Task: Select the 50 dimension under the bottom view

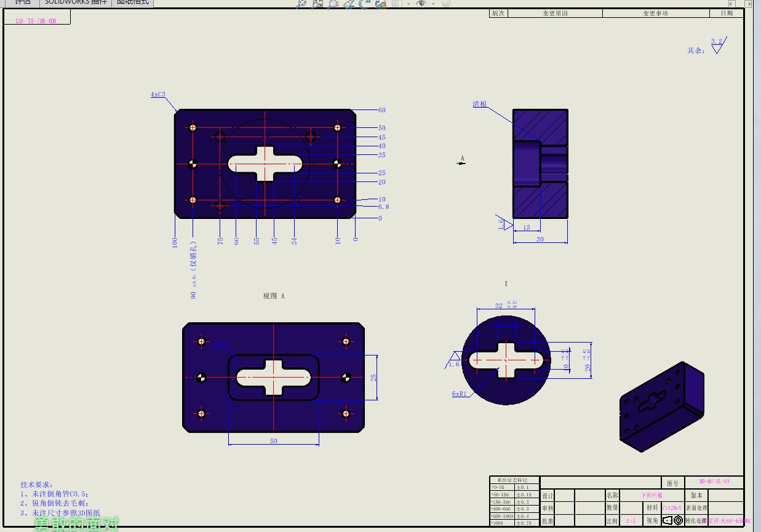Action: click(x=274, y=440)
